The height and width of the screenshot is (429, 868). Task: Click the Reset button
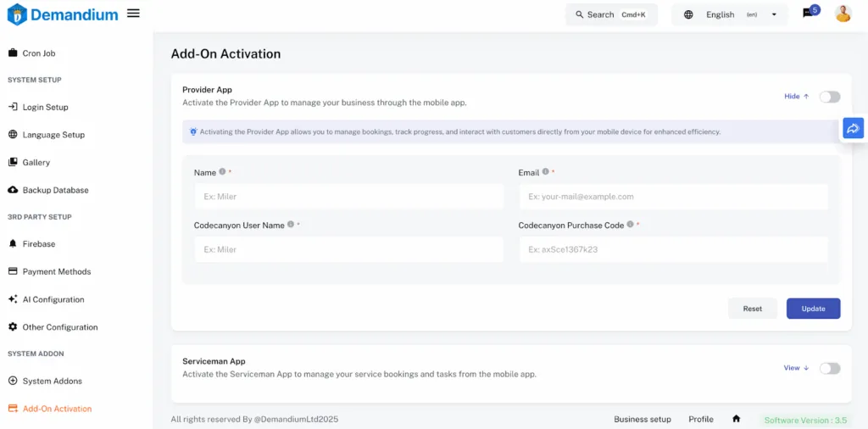click(753, 309)
